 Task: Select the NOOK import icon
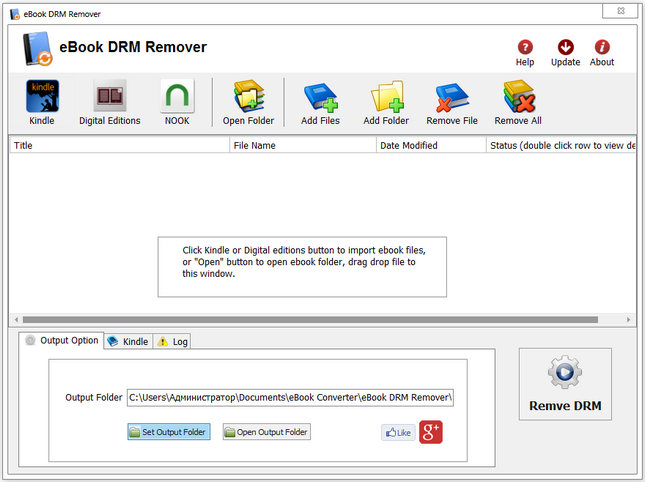coord(177,98)
